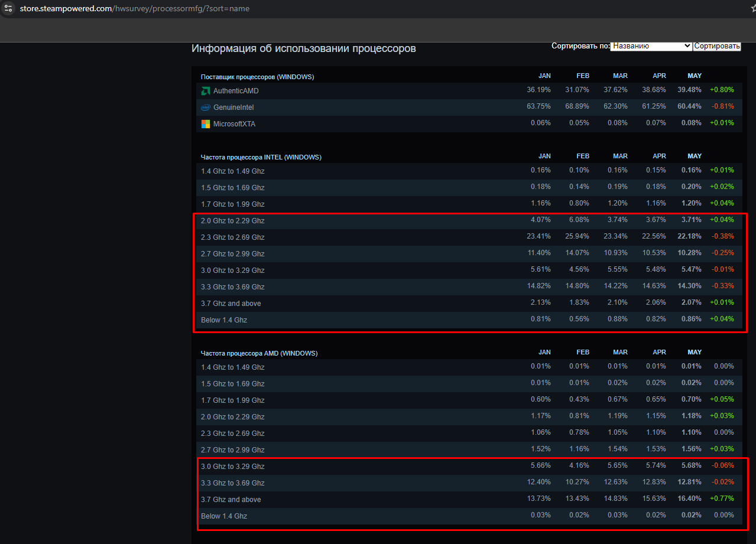This screenshot has width=756, height=544.
Task: Click AMD 3.7 Ghz and above row label
Action: tap(231, 500)
